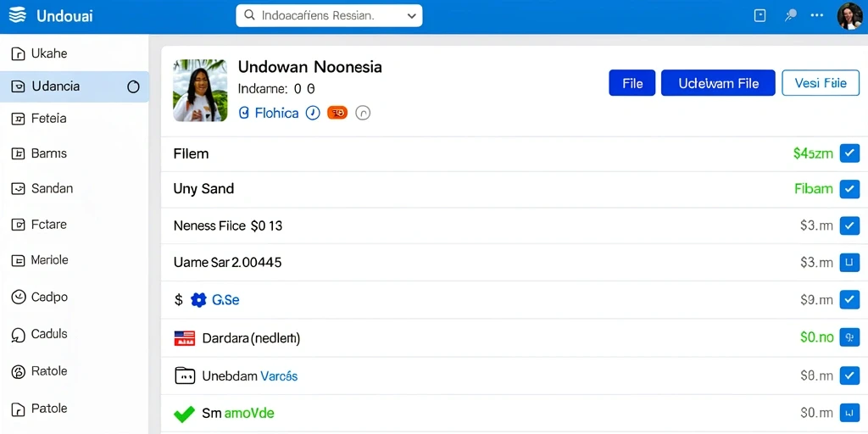Click the Ratole sidebar icon
This screenshot has height=434, width=868.
(x=19, y=372)
